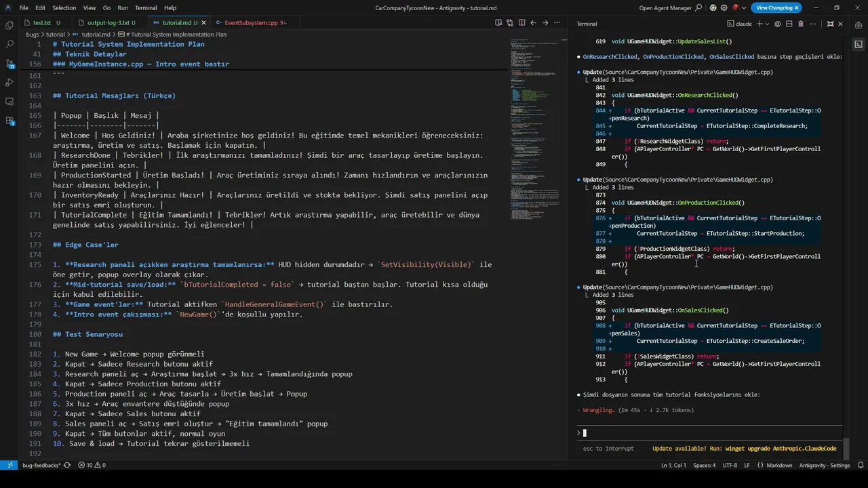Open settings gear in title bar

point(724,7)
